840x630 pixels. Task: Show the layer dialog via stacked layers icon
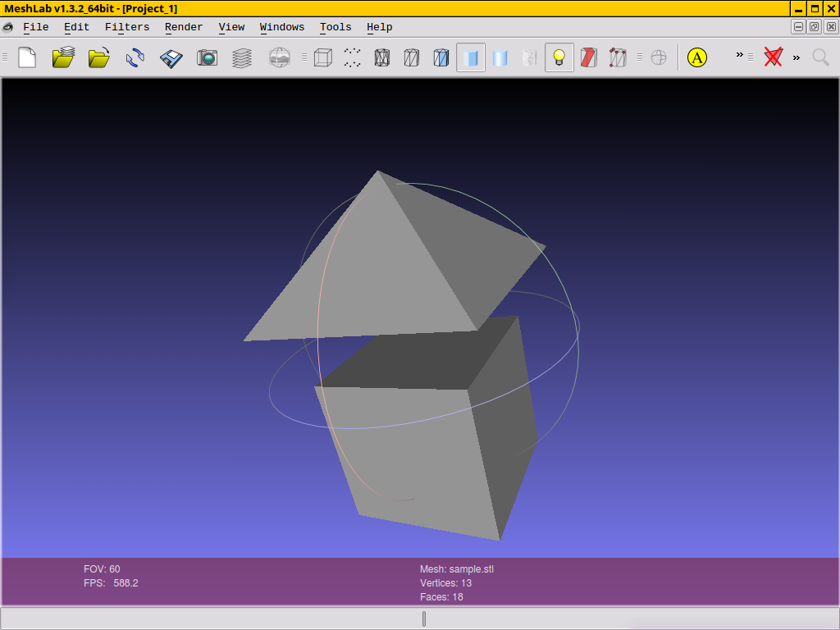242,57
